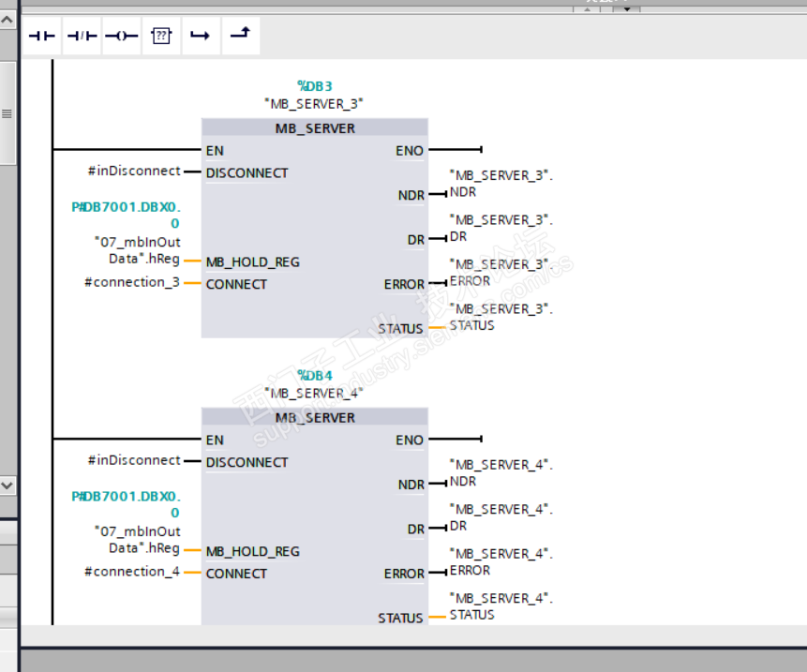Viewport: 807px width, 672px height.
Task: Insert a normally closed contact
Action: coord(82,36)
